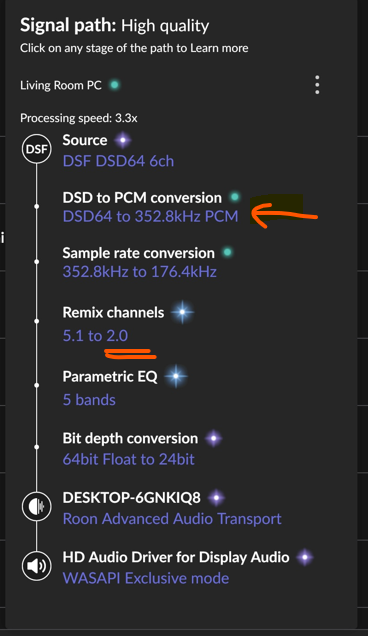Click the blue sparkle icon beside Parametric EQ

click(176, 376)
